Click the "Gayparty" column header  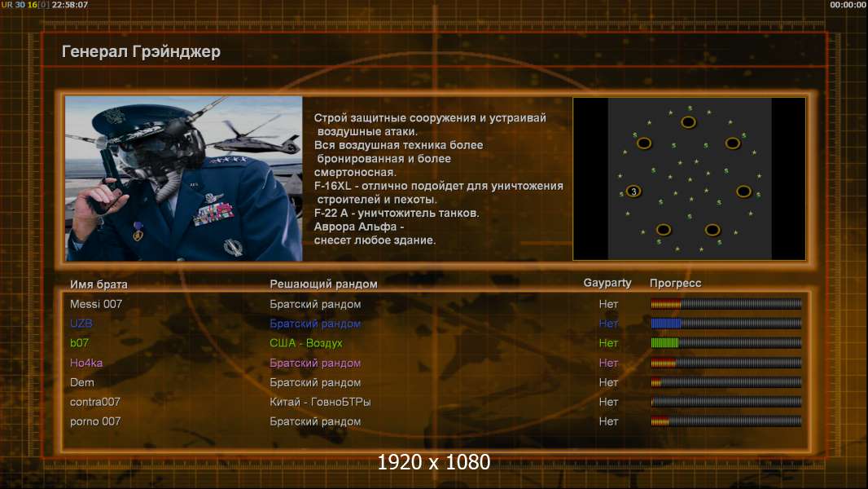pyautogui.click(x=607, y=283)
